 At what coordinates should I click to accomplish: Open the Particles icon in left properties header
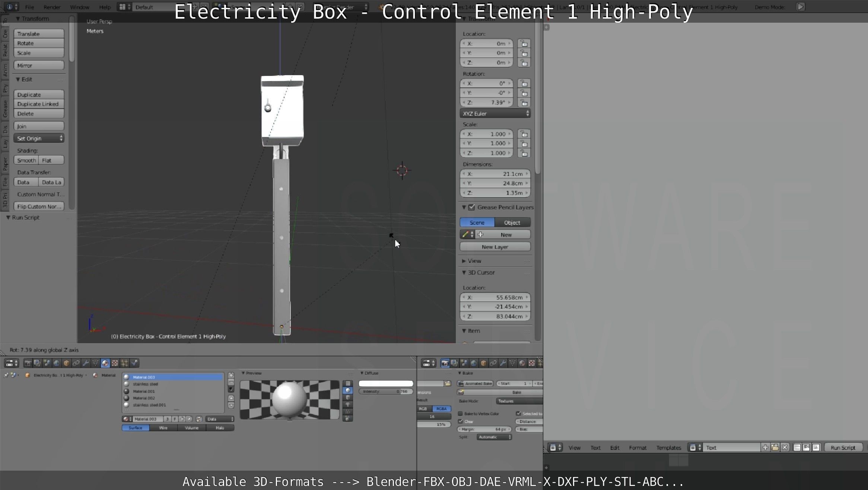[x=124, y=363]
